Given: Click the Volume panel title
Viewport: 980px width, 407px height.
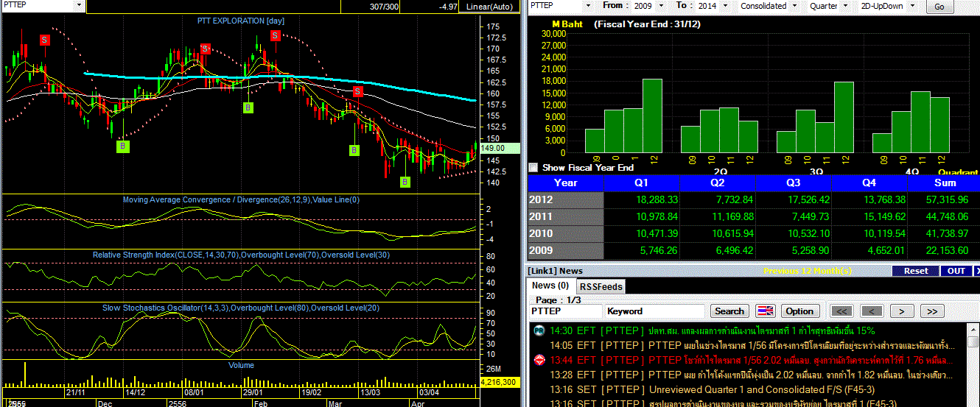Looking at the screenshot, I should (241, 365).
